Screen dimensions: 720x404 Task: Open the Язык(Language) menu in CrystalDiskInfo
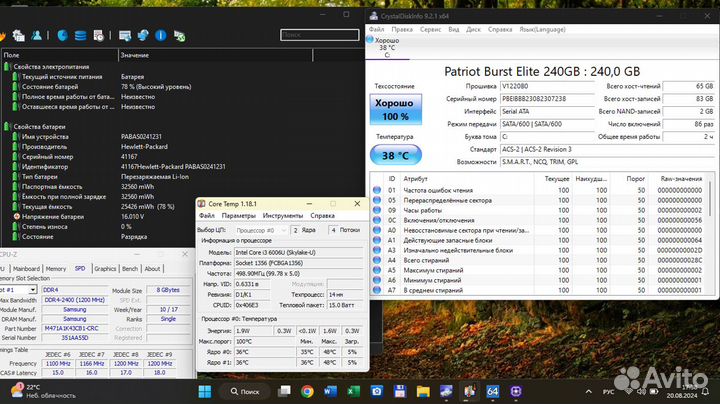(x=542, y=29)
